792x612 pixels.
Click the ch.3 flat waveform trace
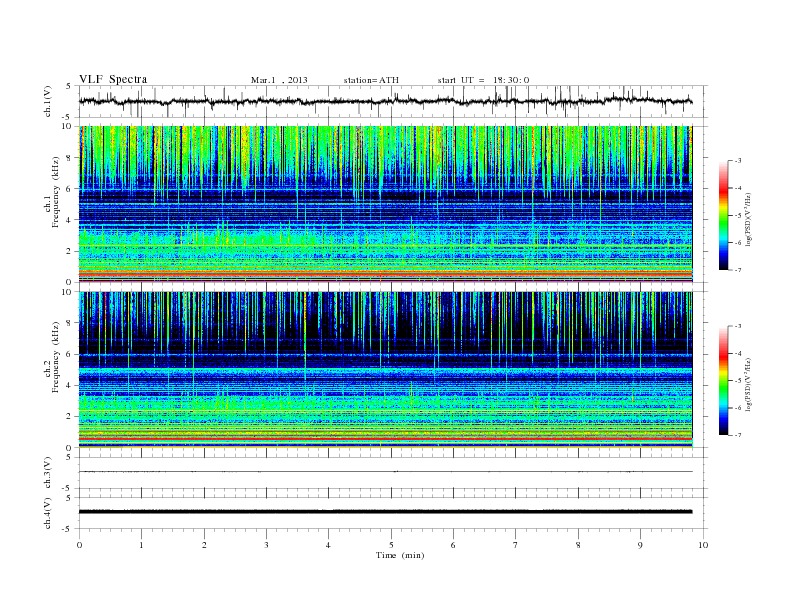point(385,472)
